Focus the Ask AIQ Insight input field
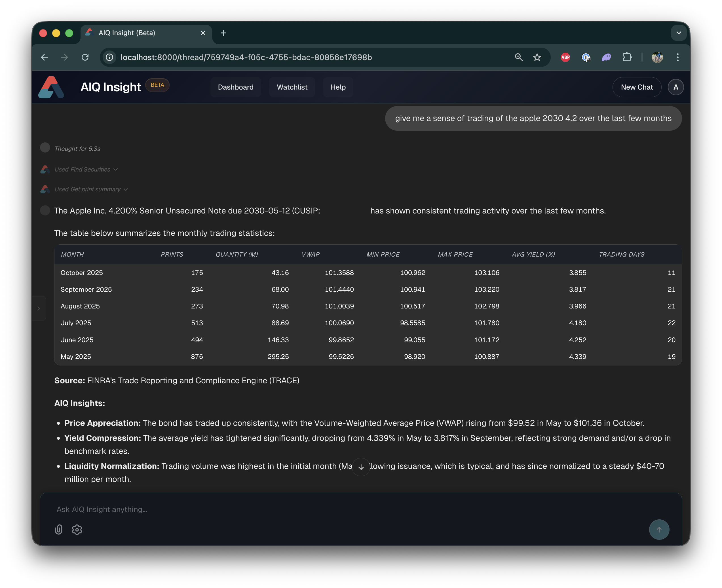 point(339,509)
